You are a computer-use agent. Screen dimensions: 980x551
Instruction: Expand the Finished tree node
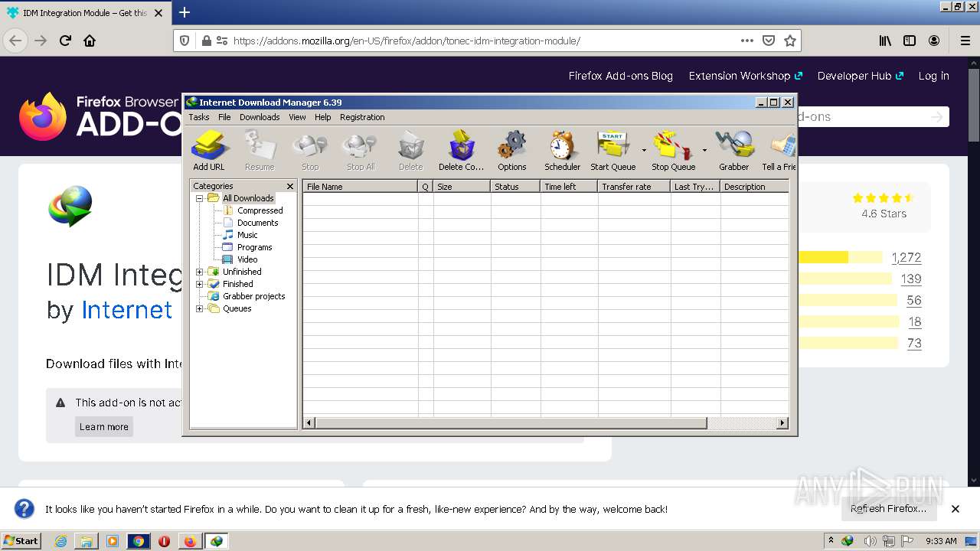200,284
